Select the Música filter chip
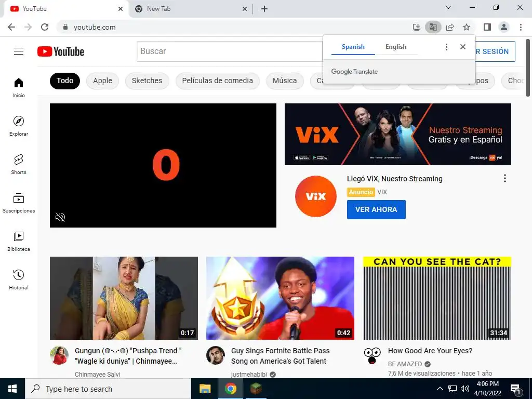This screenshot has width=532, height=399. [285, 81]
